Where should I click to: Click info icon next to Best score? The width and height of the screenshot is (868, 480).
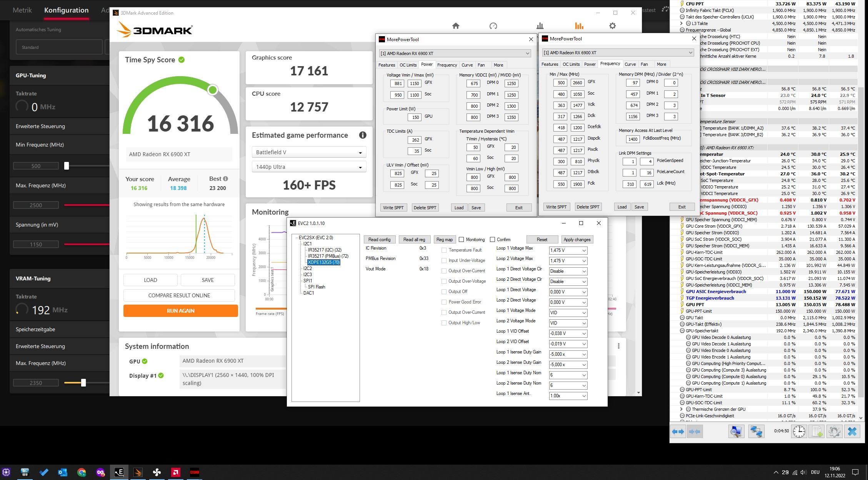[225, 178]
